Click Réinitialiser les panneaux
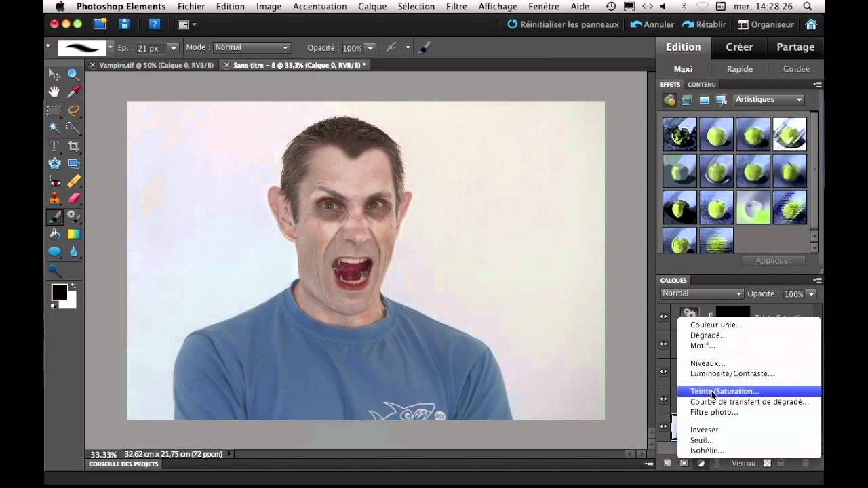868x488 pixels. pyautogui.click(x=563, y=24)
